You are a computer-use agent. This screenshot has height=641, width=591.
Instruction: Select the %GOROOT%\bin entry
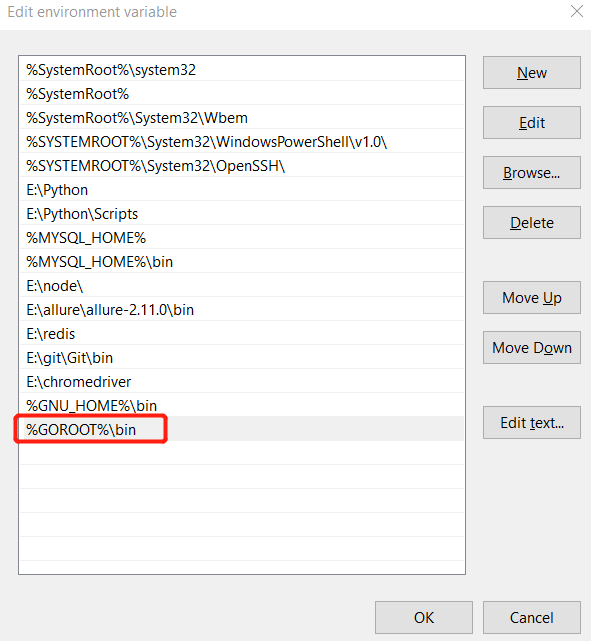pos(242,429)
